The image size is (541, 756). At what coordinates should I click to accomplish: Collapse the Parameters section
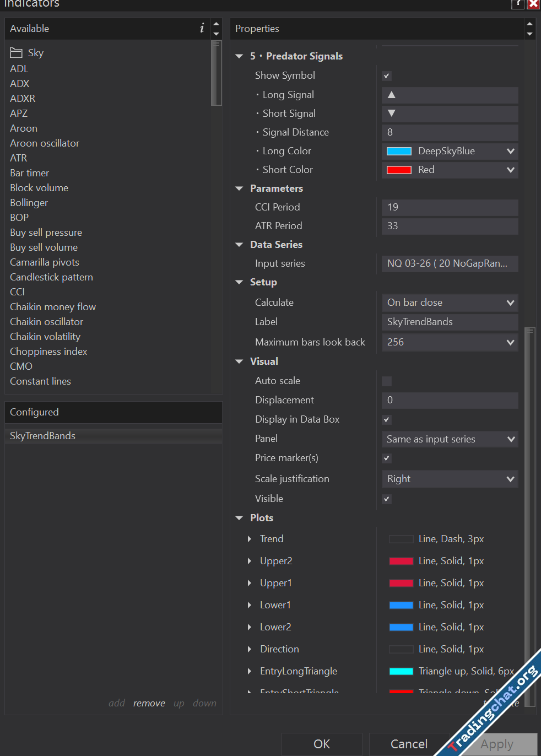(x=239, y=188)
